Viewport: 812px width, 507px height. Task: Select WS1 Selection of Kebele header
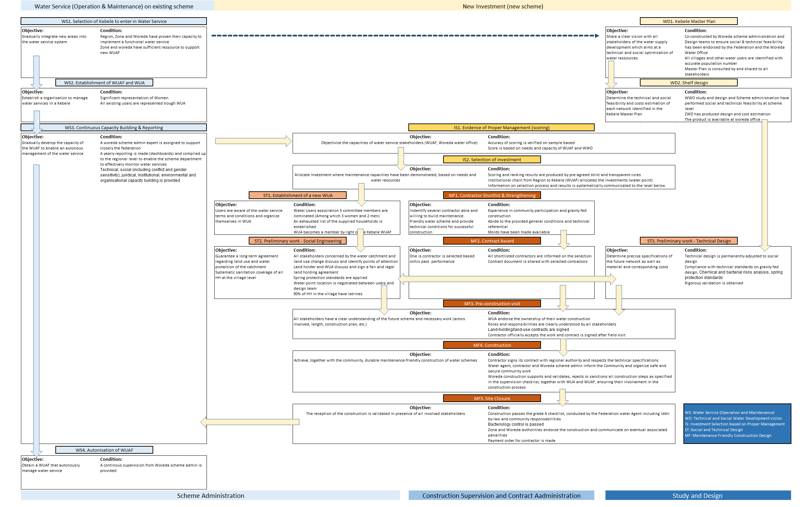(x=114, y=21)
